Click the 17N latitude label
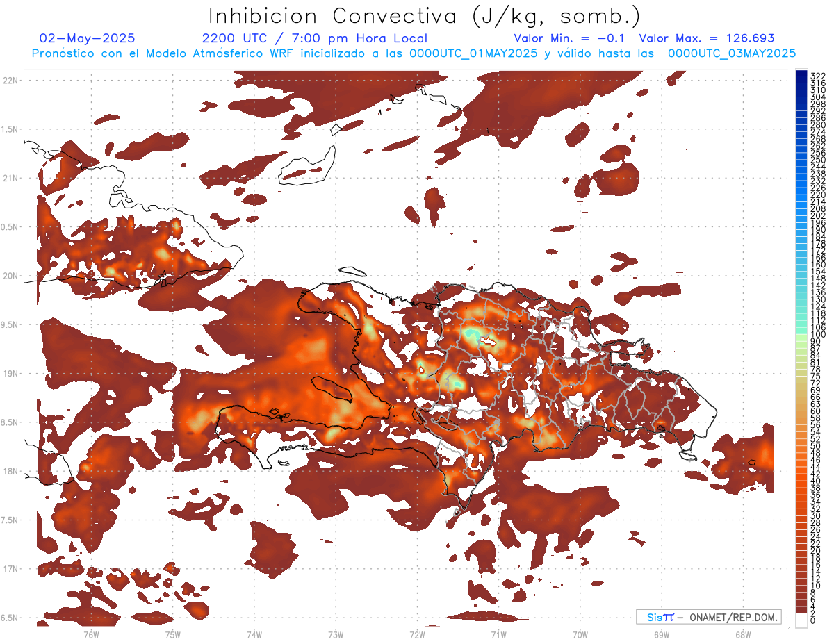Viewport: 834px width, 644px height. point(10,569)
